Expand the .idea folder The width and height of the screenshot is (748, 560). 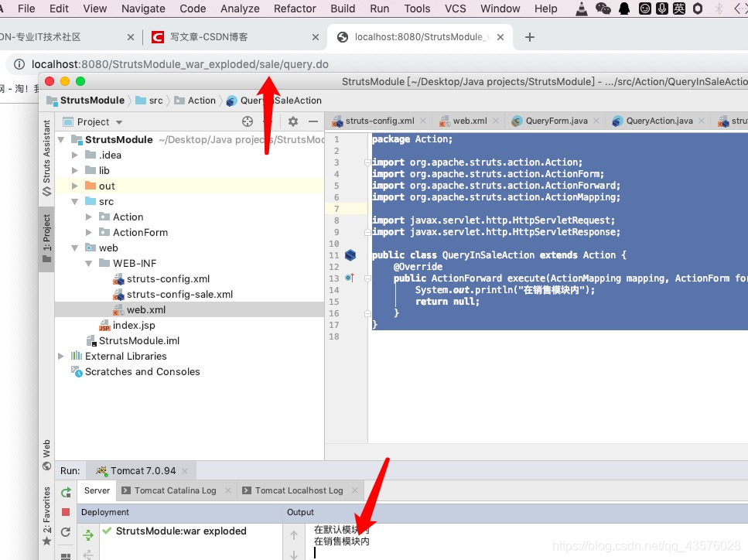tap(74, 155)
